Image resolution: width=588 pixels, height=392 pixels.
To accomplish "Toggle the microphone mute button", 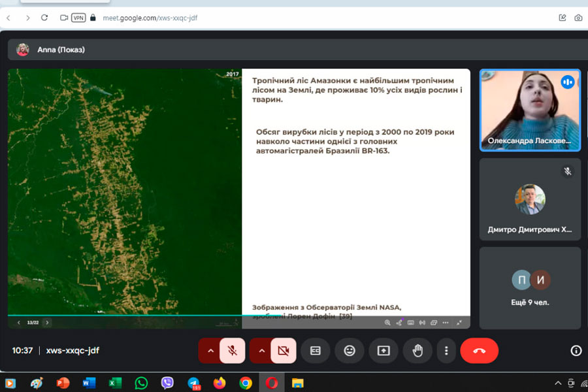I will click(232, 351).
